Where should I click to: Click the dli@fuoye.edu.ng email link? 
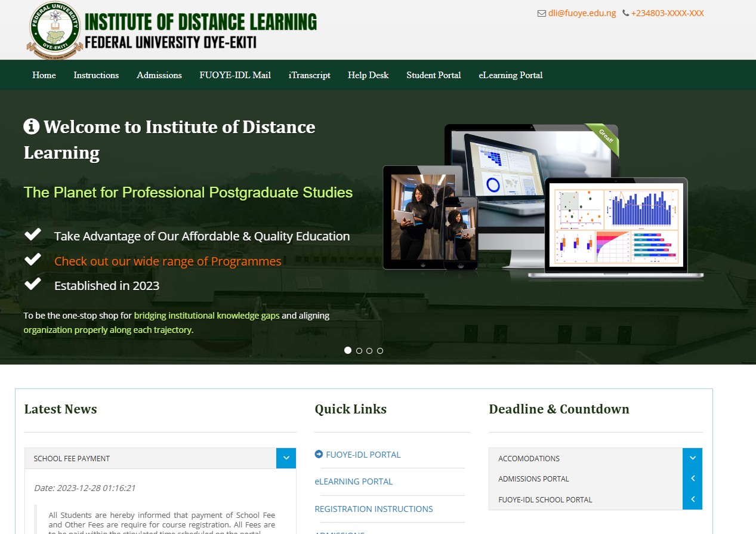coord(582,13)
